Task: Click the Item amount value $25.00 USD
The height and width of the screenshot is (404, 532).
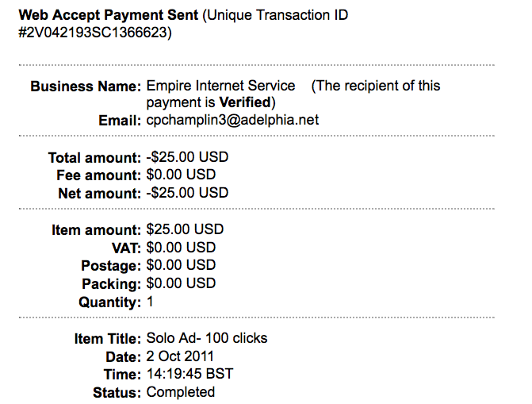Action: [x=185, y=229]
